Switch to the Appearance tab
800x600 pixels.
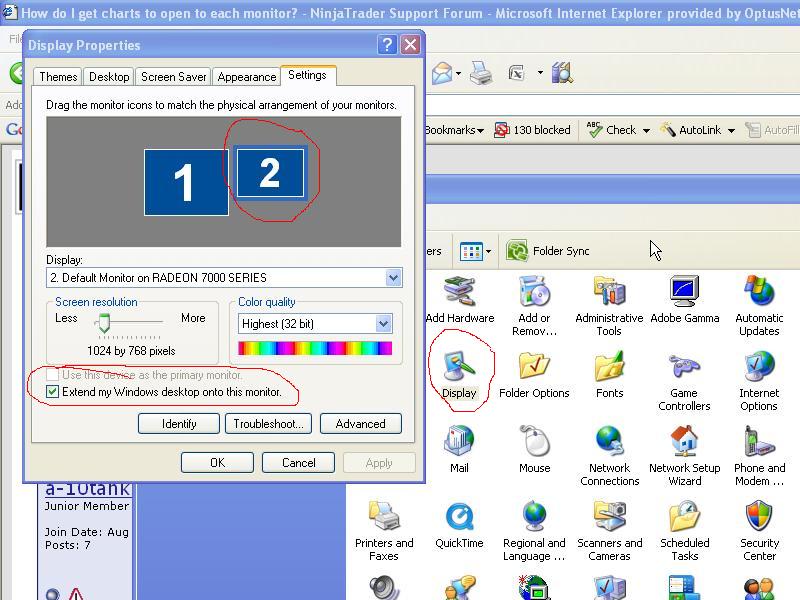coord(246,77)
